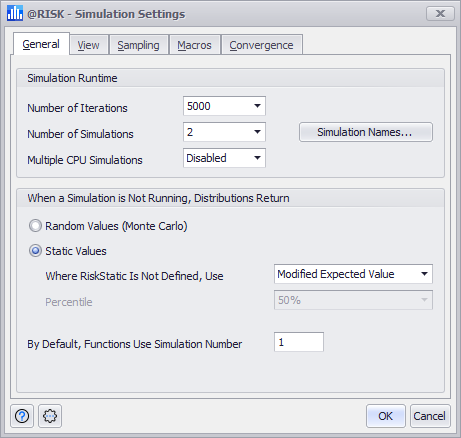Click the @RISK bar chart title icon
The width and height of the screenshot is (461, 438).
click(x=15, y=13)
